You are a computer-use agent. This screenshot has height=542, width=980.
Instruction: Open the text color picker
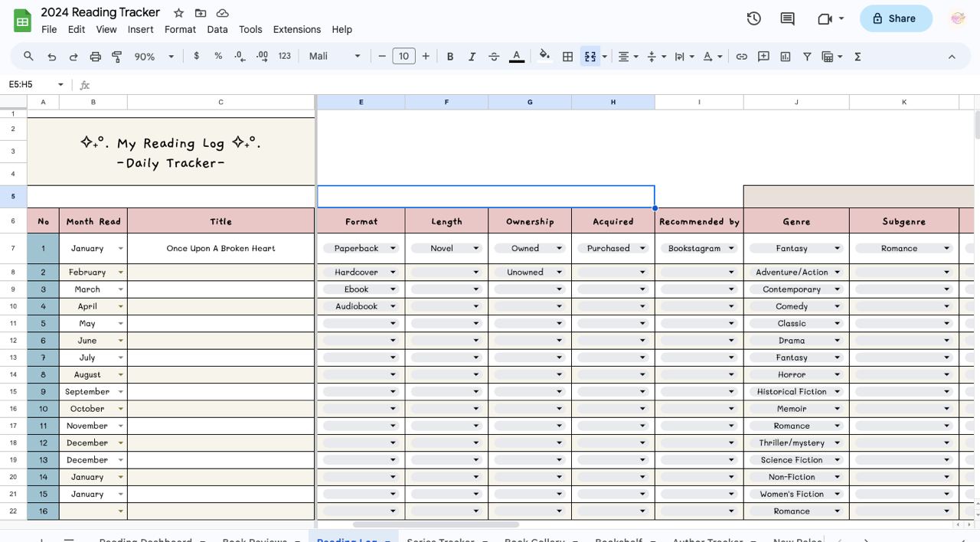pyautogui.click(x=517, y=56)
